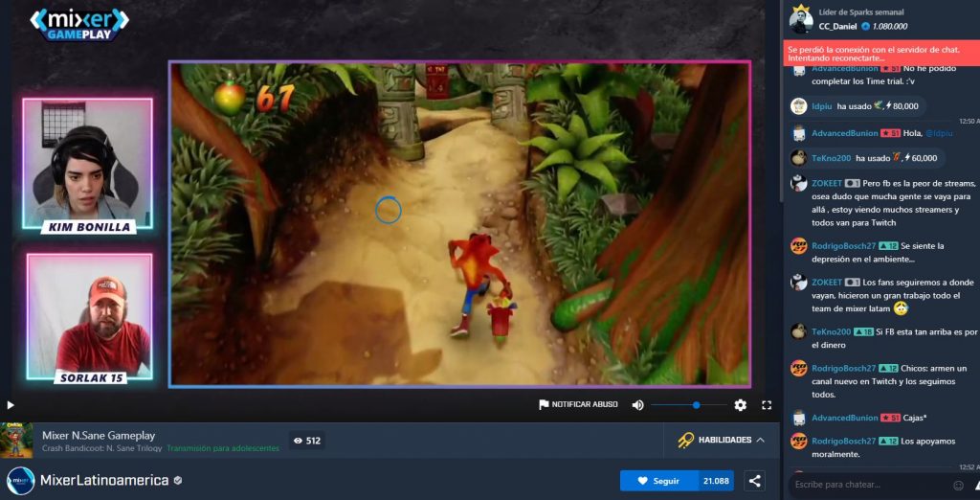Click the Transmisión para adolescentes label
The width and height of the screenshot is (980, 500).
[222, 448]
